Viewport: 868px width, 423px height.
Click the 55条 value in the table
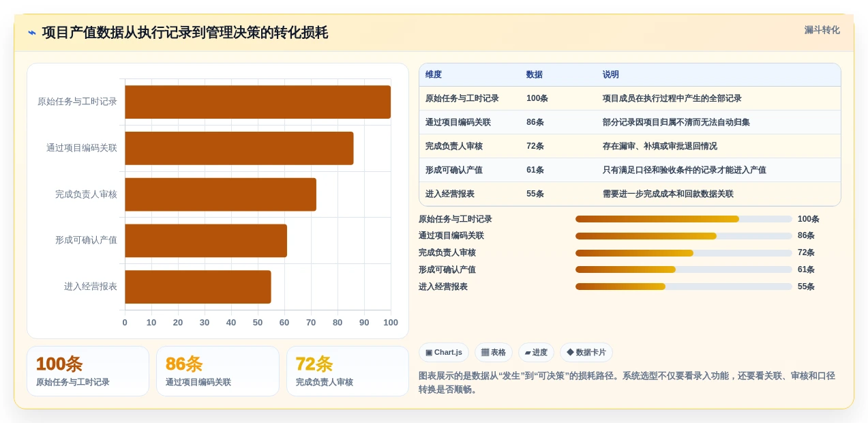coord(535,194)
